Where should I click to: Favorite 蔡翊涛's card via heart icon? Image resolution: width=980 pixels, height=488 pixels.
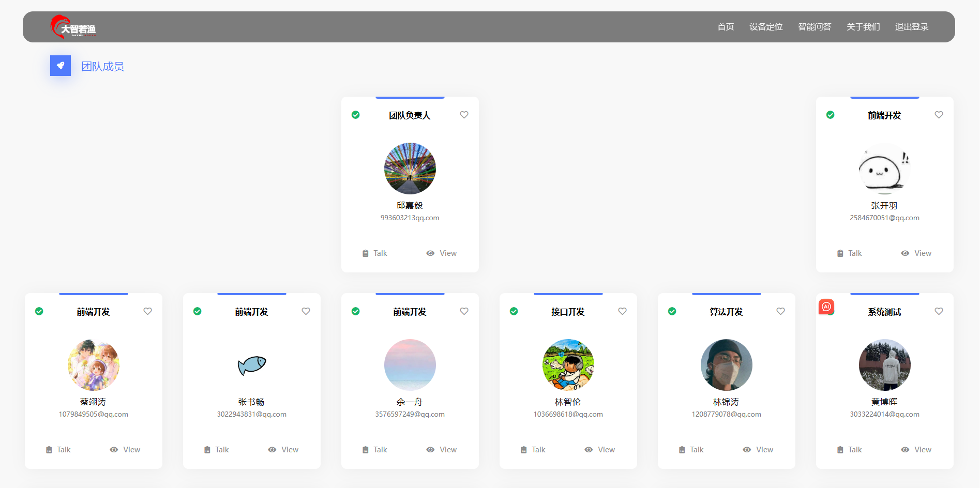coord(148,311)
